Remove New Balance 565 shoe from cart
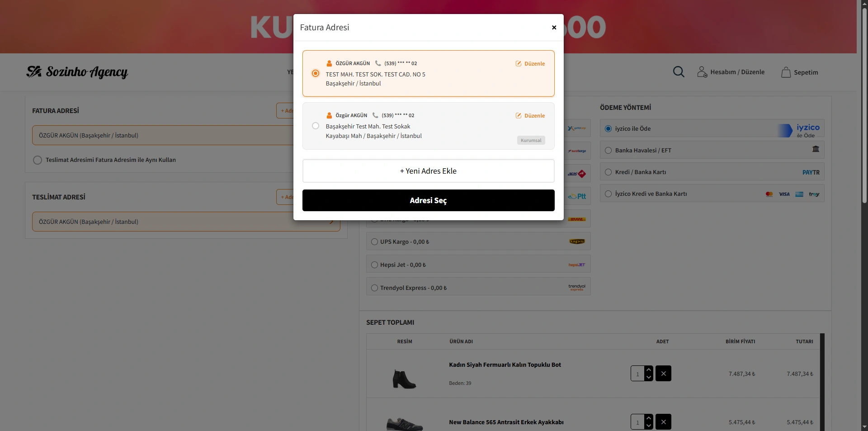 point(663,422)
